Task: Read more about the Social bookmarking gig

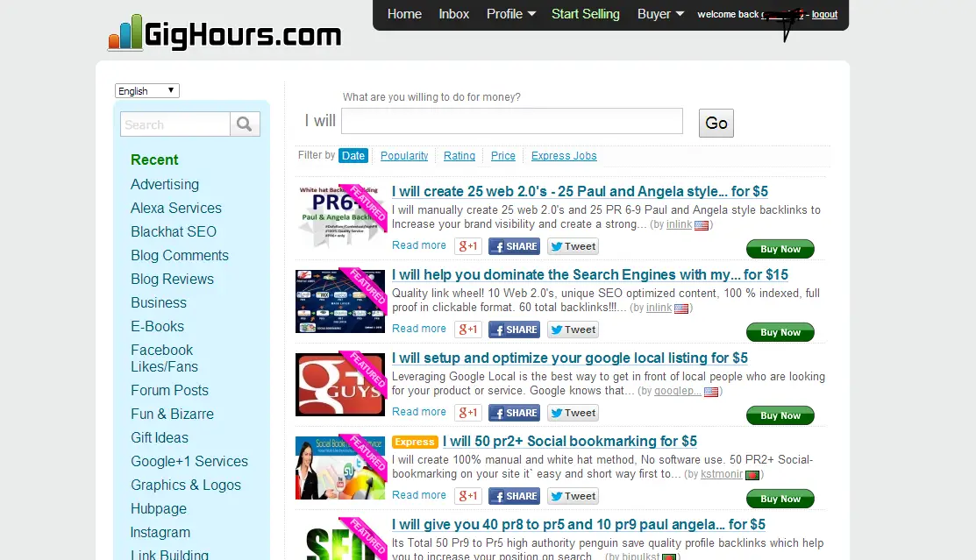Action: [419, 495]
